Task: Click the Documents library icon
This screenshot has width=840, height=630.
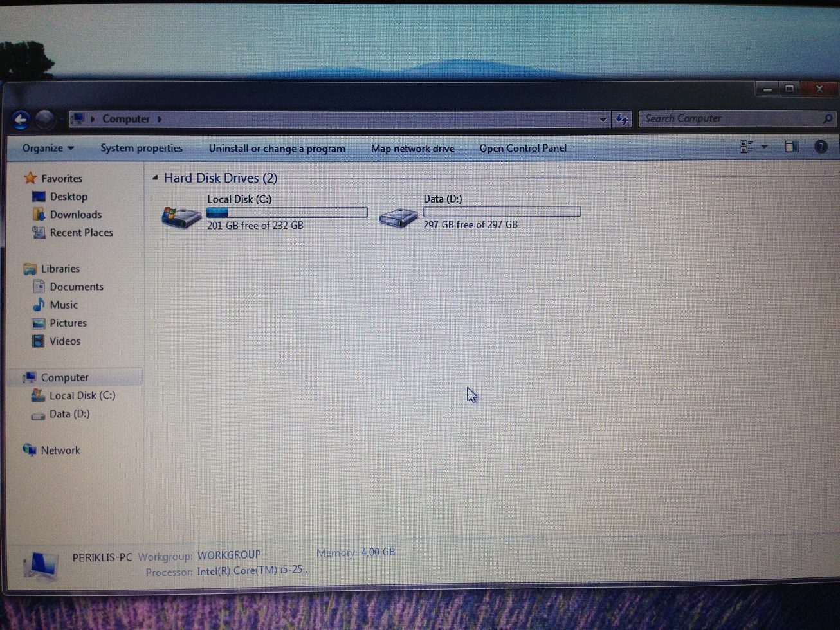Action: coord(39,287)
